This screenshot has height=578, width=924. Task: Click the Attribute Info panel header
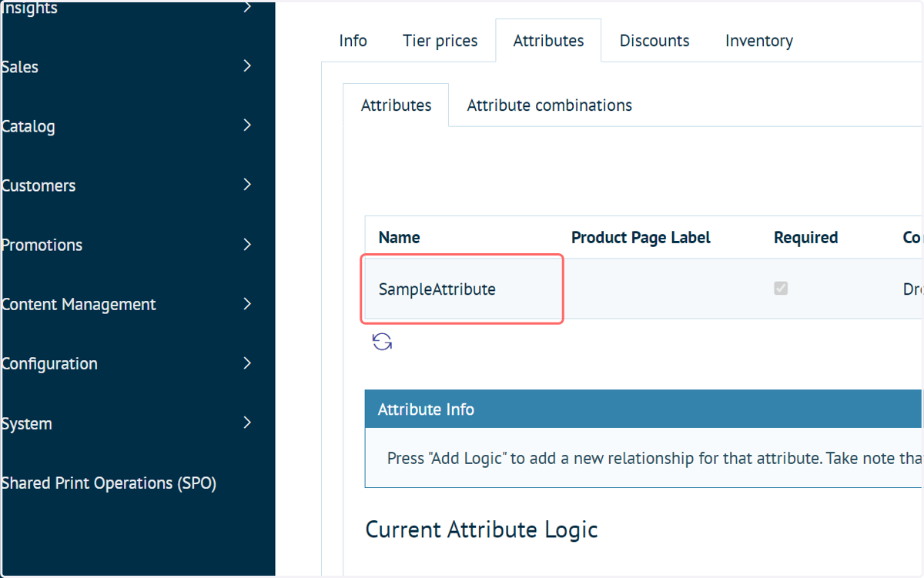pyautogui.click(x=644, y=409)
